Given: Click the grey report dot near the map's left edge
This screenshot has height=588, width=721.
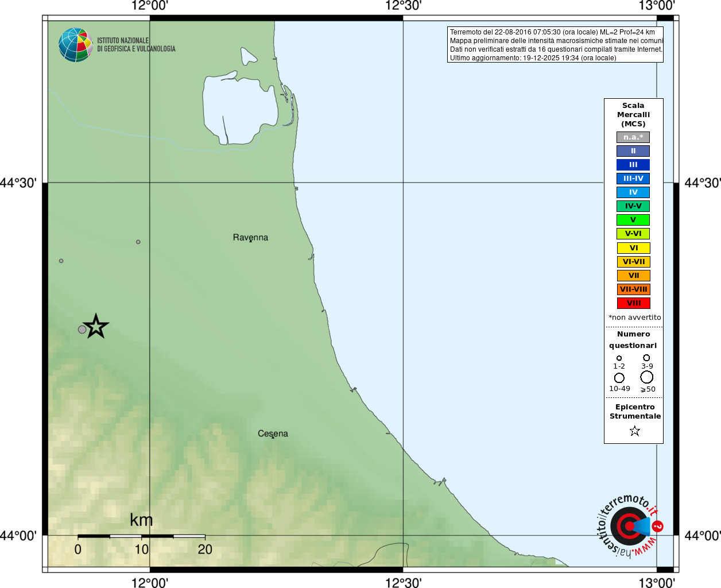Looking at the screenshot, I should (x=61, y=261).
